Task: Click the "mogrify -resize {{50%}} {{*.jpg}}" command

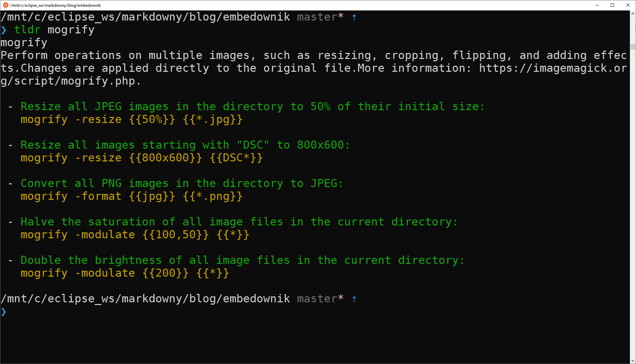Action: coord(131,120)
